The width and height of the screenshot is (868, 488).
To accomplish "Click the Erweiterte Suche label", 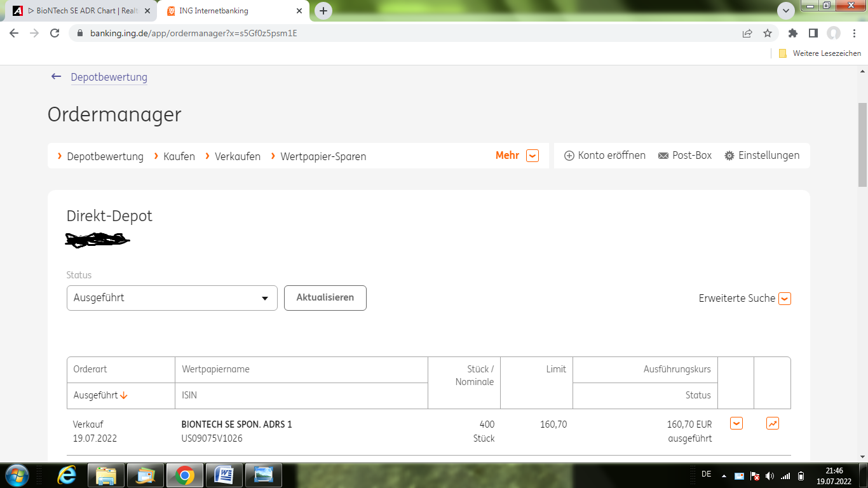I will [737, 299].
